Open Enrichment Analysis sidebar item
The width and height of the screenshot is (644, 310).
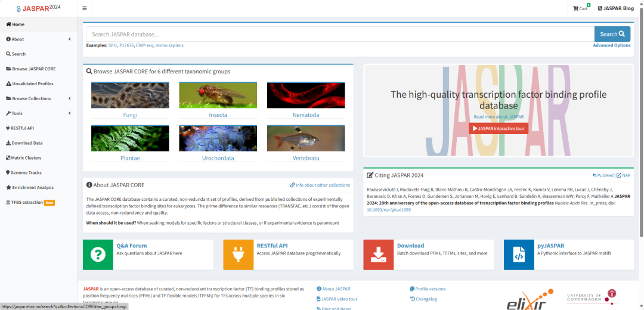click(39, 187)
